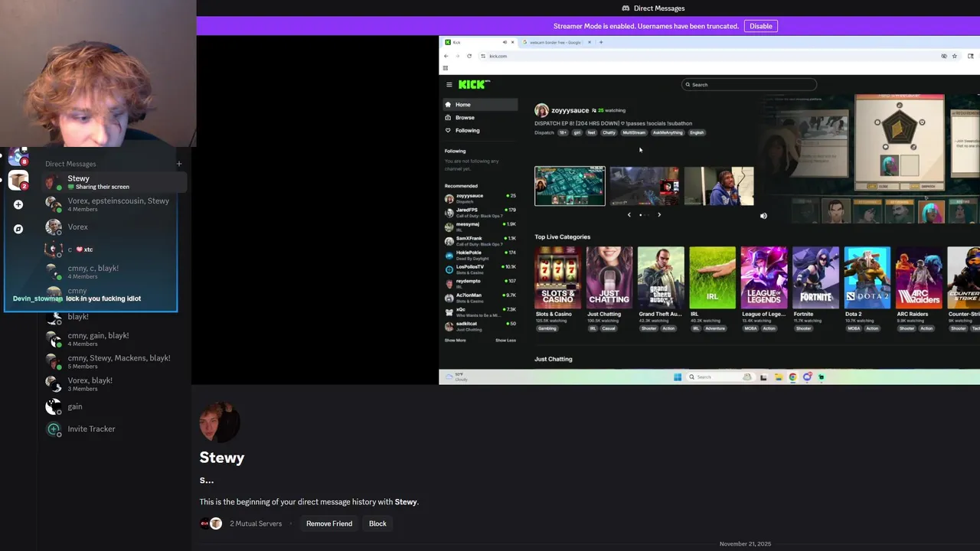
Task: Select the third featured stream thumbnail
Action: [718, 186]
